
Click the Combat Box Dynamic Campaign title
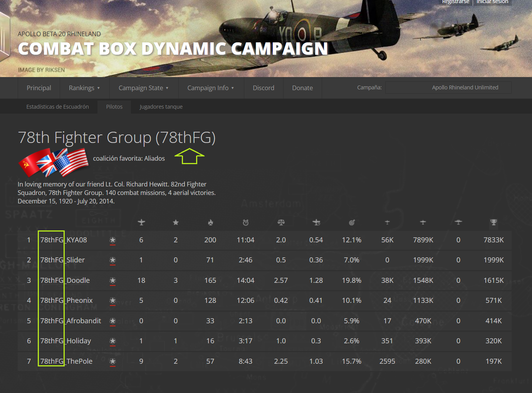[173, 49]
